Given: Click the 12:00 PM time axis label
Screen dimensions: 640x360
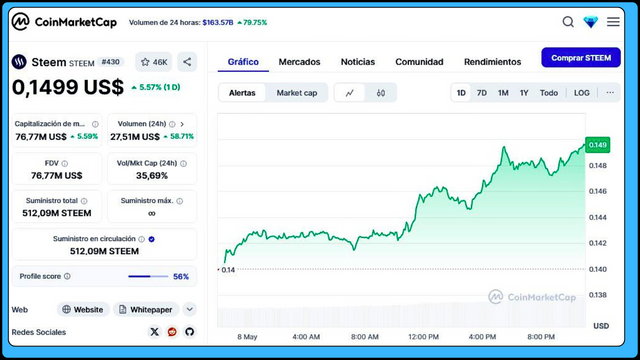Looking at the screenshot, I should click(x=423, y=337).
